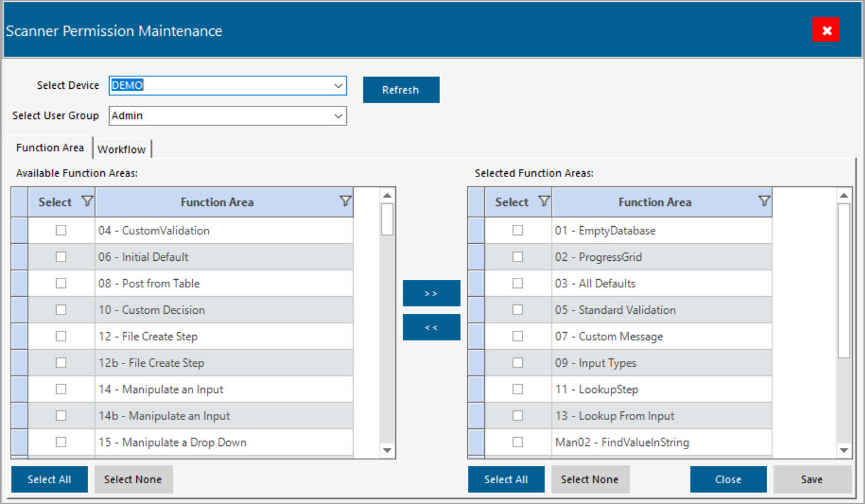Image resolution: width=865 pixels, height=504 pixels.
Task: Check the 07 - Custom Message checkbox
Action: (518, 336)
